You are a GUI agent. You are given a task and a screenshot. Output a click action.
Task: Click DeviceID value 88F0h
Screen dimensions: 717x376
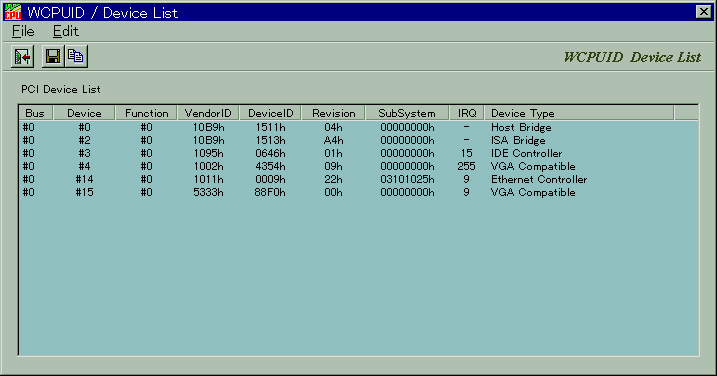click(x=270, y=193)
